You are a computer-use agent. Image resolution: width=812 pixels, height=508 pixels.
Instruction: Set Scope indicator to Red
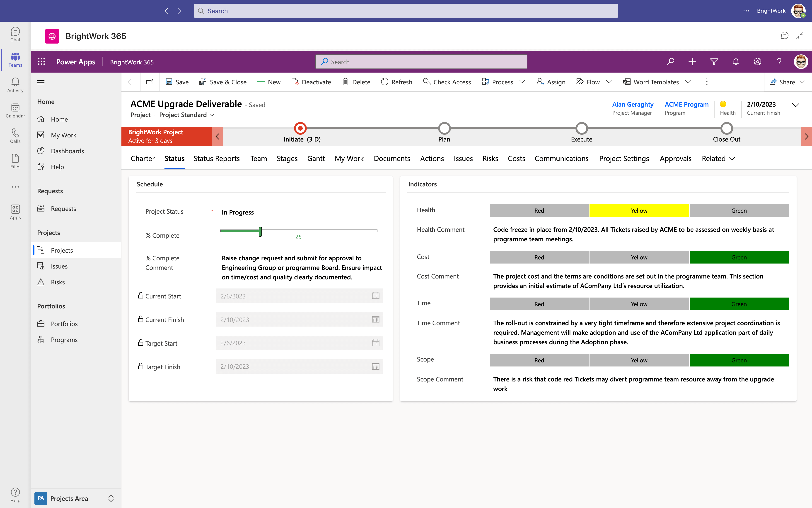click(x=539, y=360)
